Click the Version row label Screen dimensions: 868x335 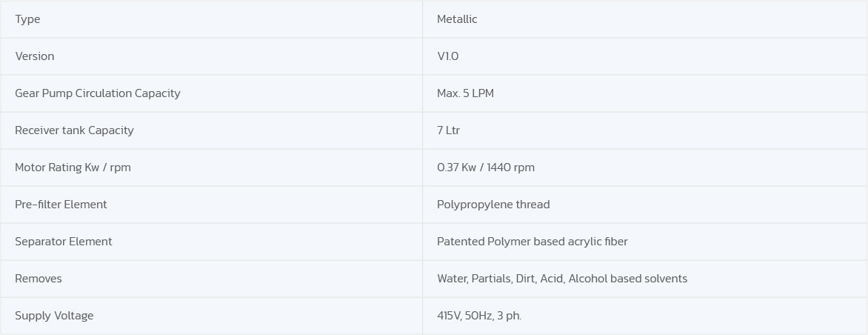34,56
